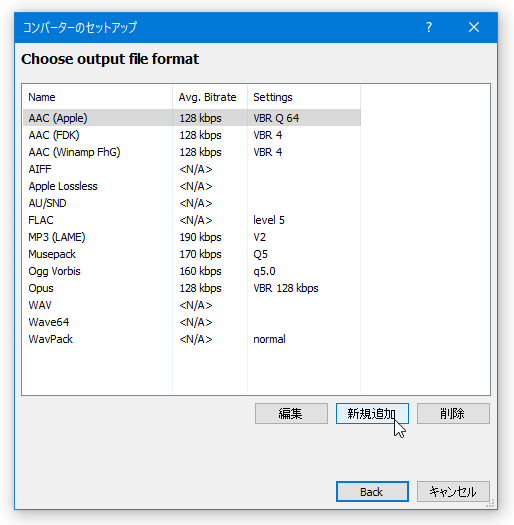
Task: Select the Wave64 format row
Action: 192,322
